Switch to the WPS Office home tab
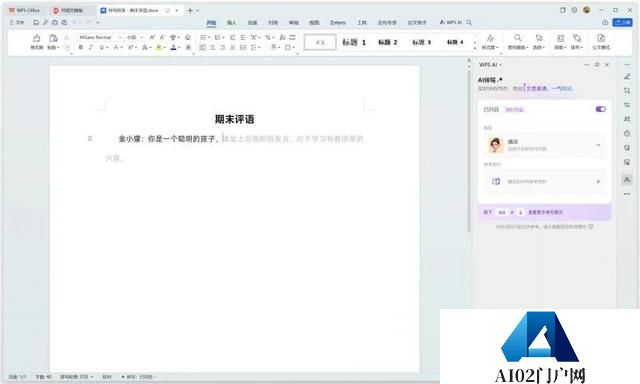Image resolution: width=640 pixels, height=384 pixels. click(24, 10)
